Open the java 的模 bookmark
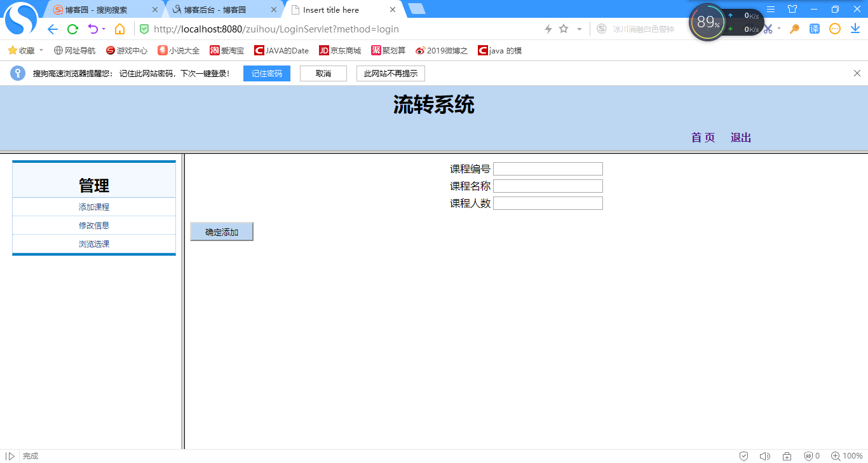 500,50
